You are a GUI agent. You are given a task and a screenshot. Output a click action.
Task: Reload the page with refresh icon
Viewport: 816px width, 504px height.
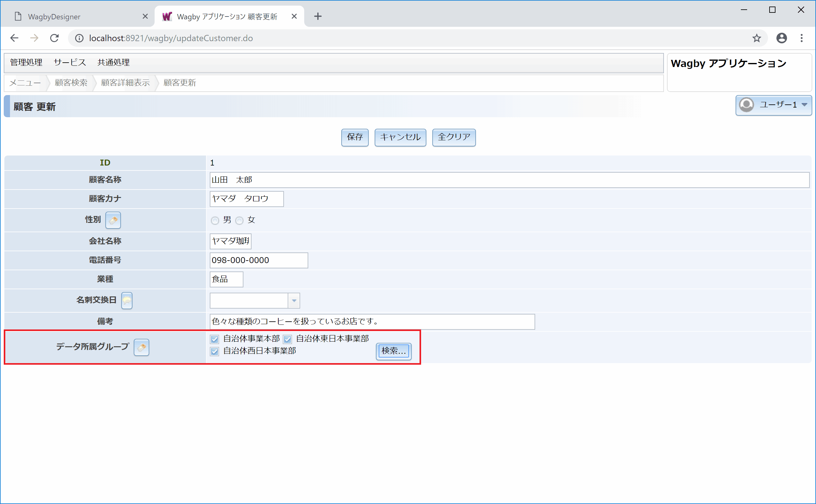coord(54,38)
